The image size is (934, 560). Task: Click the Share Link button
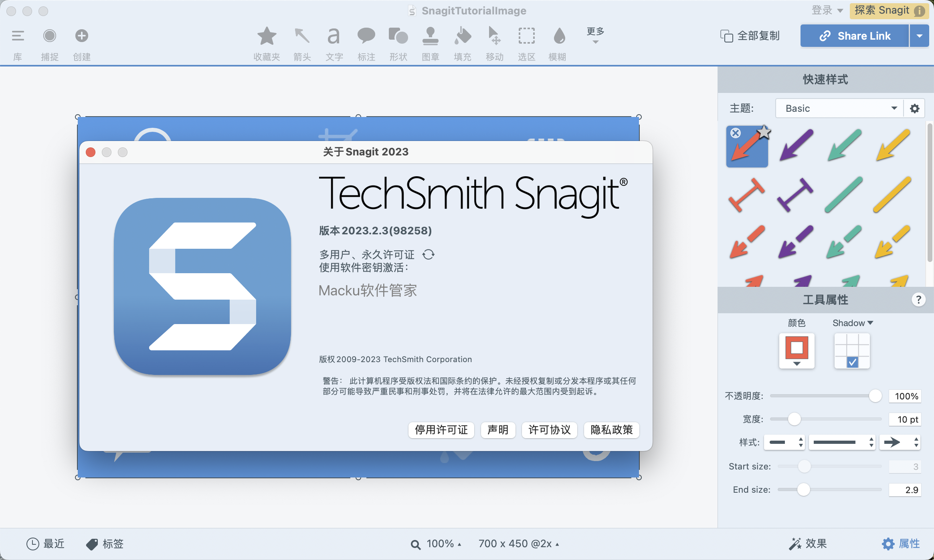point(855,36)
